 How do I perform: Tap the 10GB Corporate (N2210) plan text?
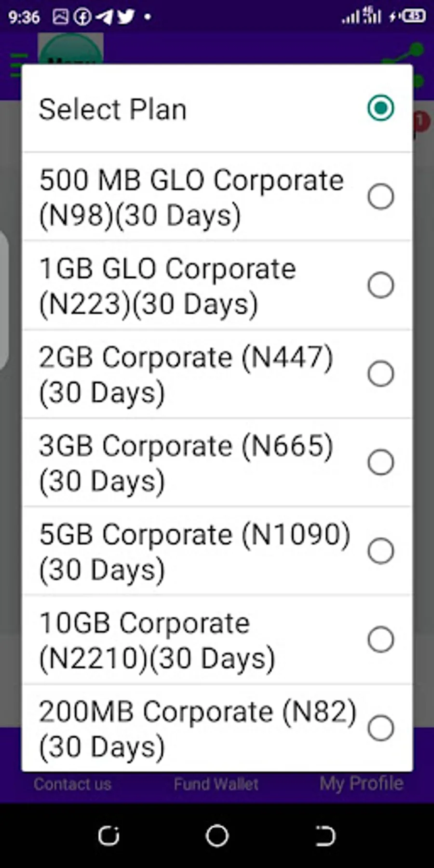157,640
